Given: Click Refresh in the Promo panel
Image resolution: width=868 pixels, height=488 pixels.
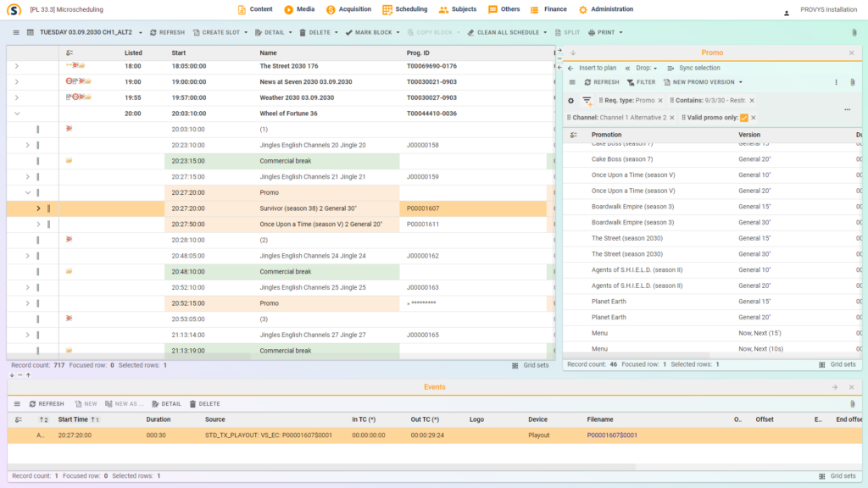Looking at the screenshot, I should 602,82.
